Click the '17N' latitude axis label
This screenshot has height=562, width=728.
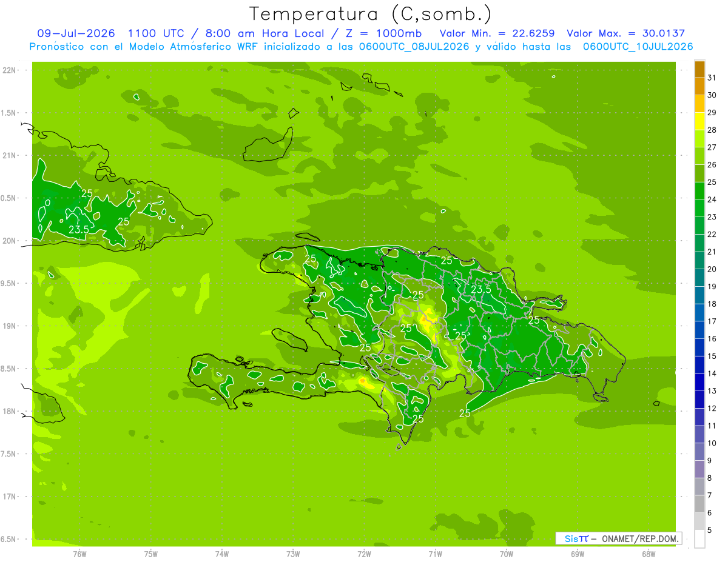pyautogui.click(x=9, y=497)
